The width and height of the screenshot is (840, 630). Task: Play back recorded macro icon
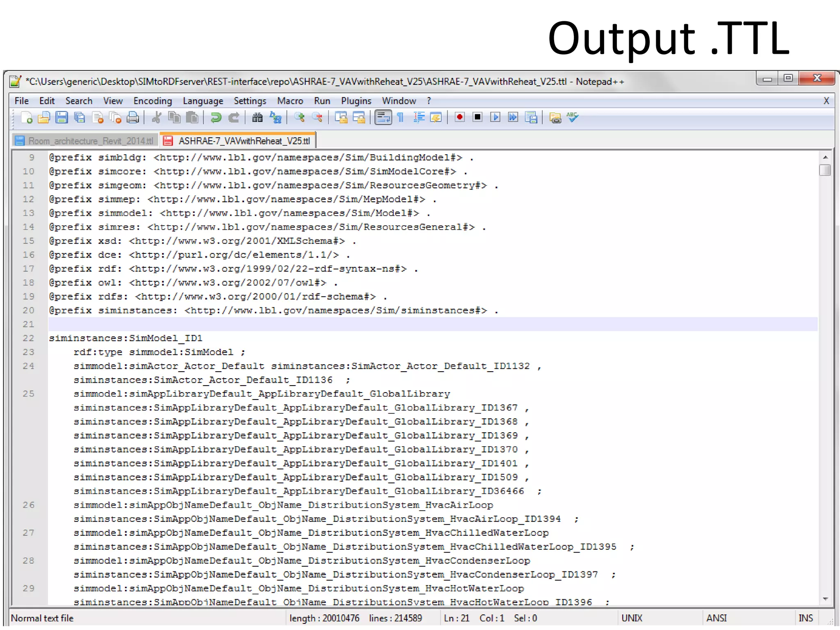click(495, 118)
